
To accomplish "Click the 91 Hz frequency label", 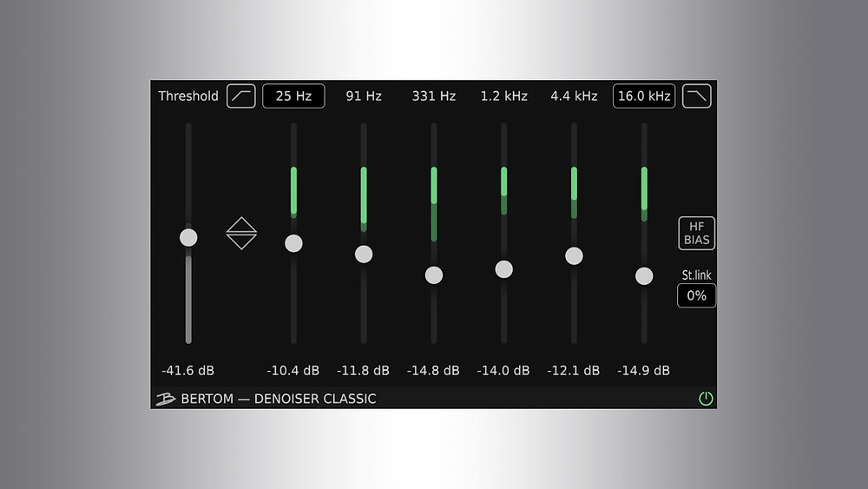I will [364, 96].
